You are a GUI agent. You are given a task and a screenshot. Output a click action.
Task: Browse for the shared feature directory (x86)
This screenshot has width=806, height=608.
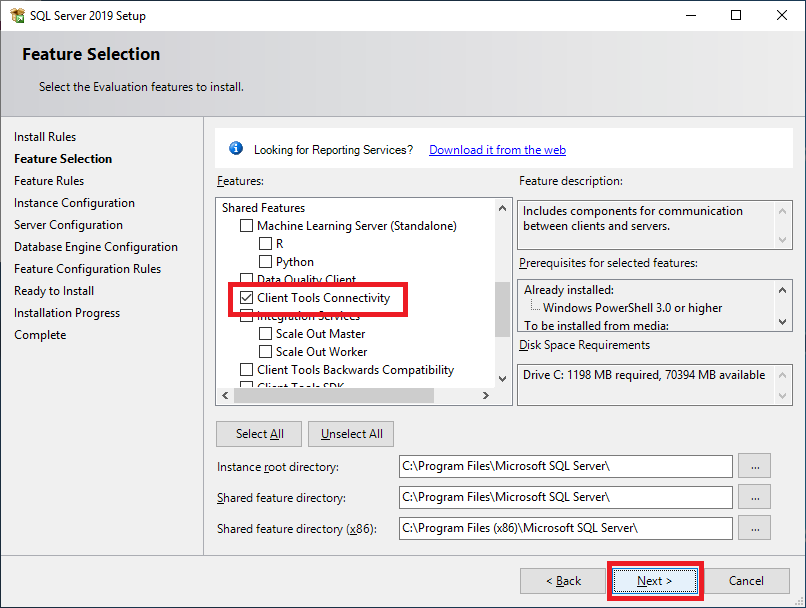point(755,528)
